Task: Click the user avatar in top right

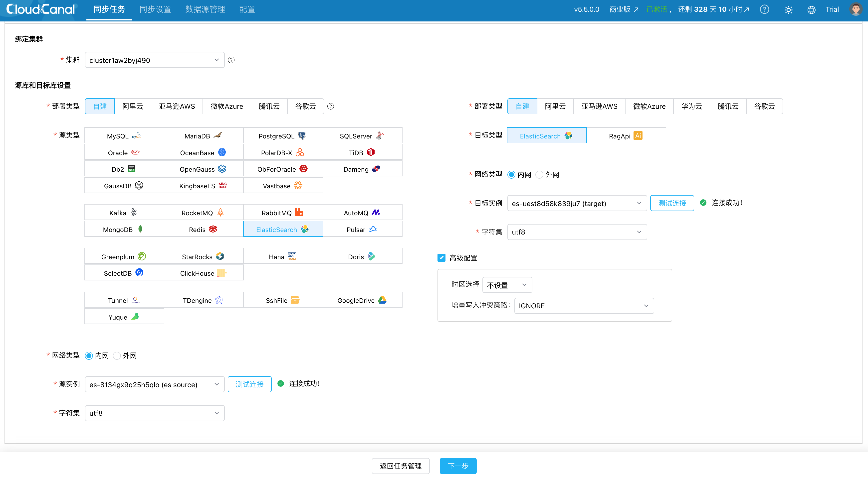Action: point(856,9)
